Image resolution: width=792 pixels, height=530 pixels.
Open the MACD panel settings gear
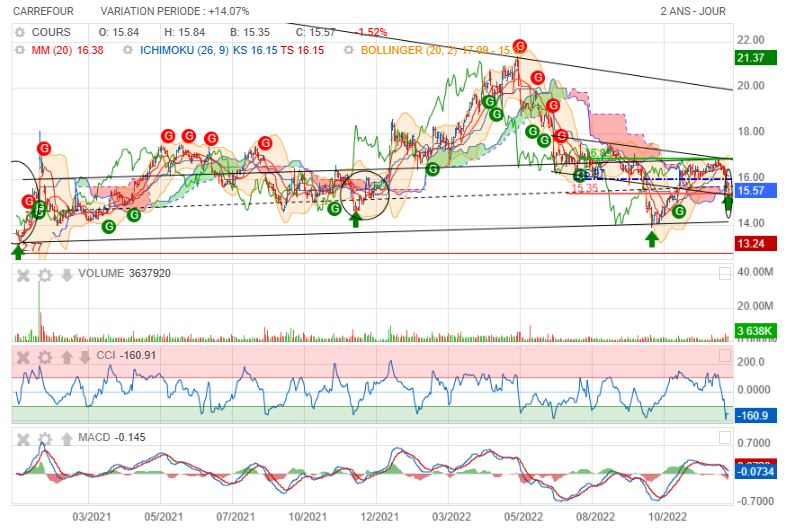[45, 439]
